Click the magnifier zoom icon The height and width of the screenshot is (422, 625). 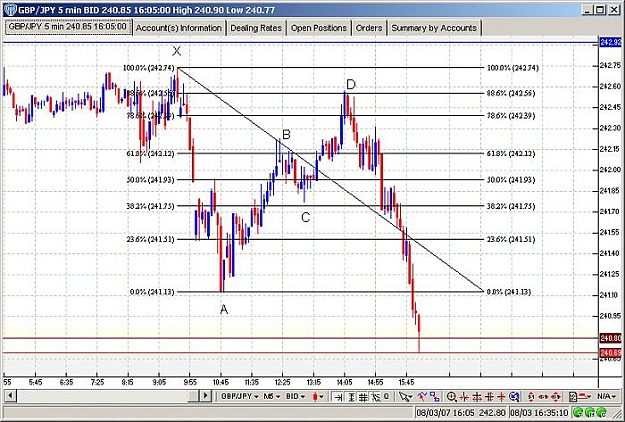pyautogui.click(x=451, y=396)
